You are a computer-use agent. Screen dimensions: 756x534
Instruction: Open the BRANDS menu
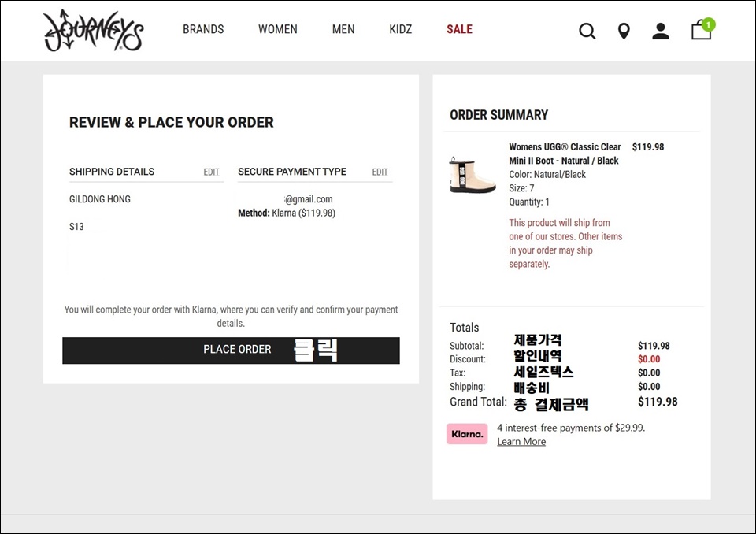point(203,29)
